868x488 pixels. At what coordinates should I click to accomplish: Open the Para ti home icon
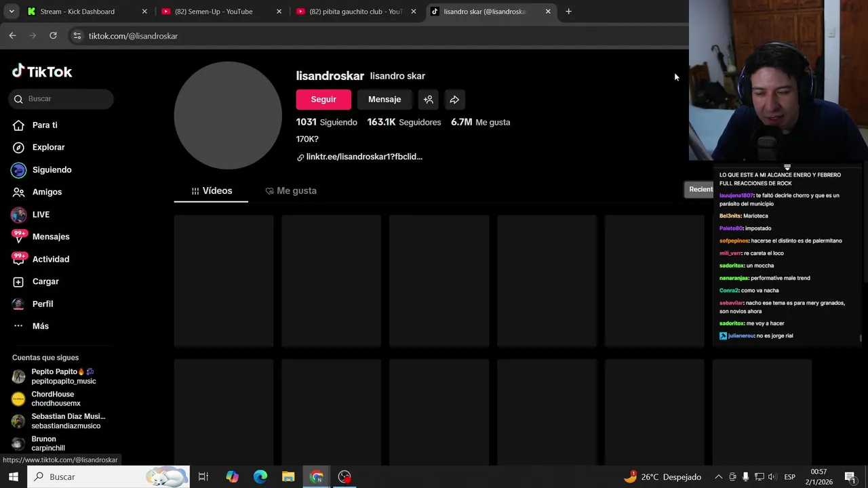[x=18, y=125]
